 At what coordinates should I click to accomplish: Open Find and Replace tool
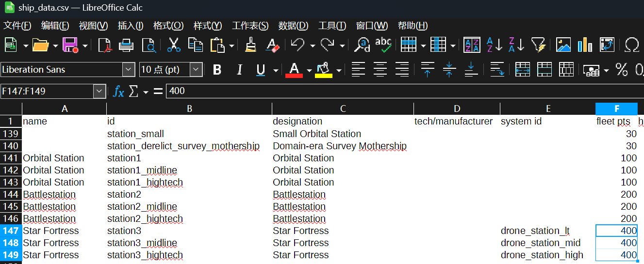point(362,46)
